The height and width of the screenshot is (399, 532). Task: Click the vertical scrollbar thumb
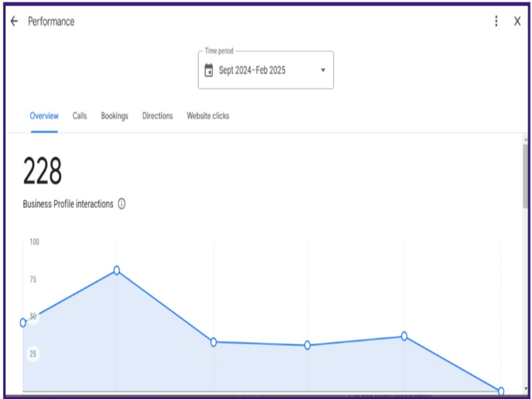(526, 177)
